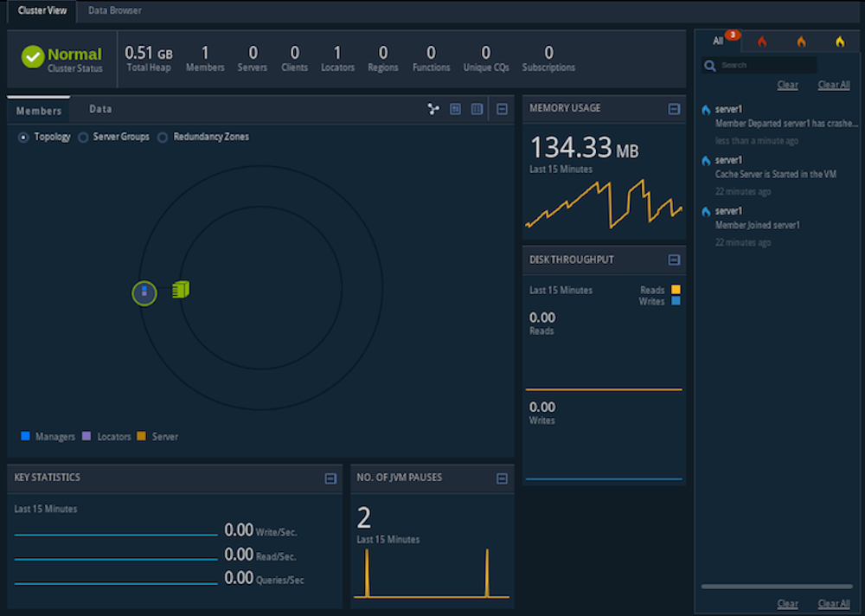Select the Redundancy Zones radio option
This screenshot has height=616, width=865.
163,137
